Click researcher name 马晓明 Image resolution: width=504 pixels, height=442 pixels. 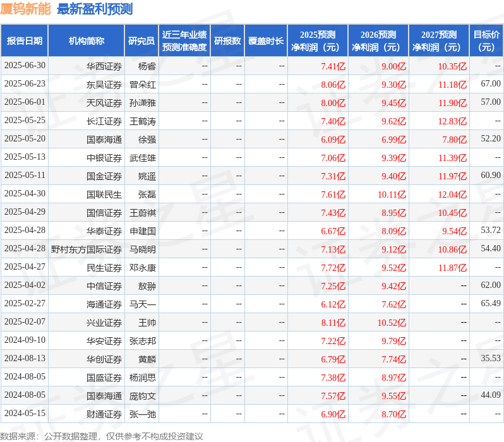point(143,250)
